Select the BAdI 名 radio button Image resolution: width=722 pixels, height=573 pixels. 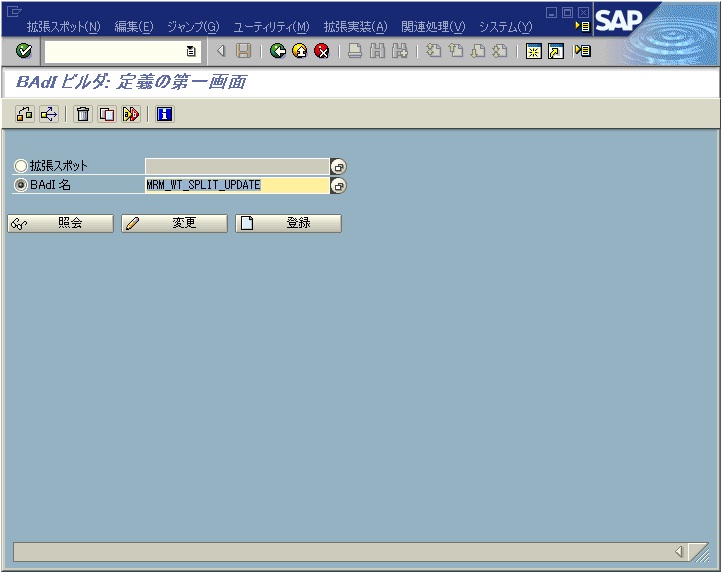click(x=21, y=185)
